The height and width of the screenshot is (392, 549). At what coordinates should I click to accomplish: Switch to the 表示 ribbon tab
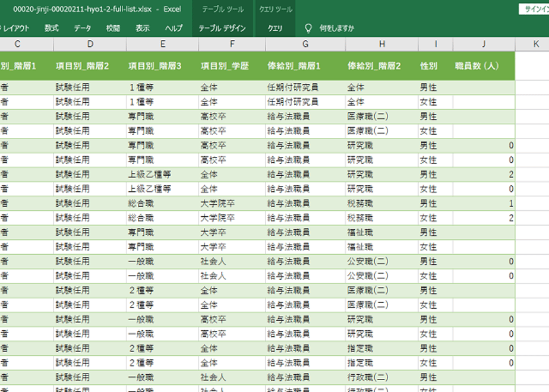pos(143,29)
